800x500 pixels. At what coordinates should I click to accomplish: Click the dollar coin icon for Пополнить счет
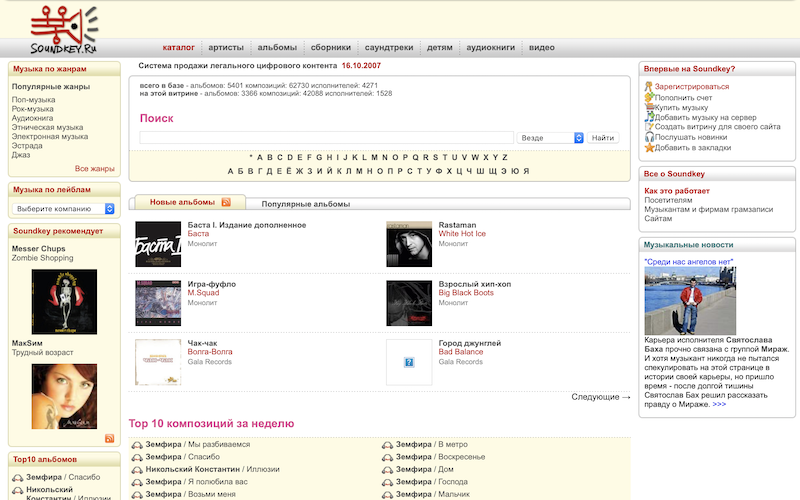pyautogui.click(x=649, y=99)
